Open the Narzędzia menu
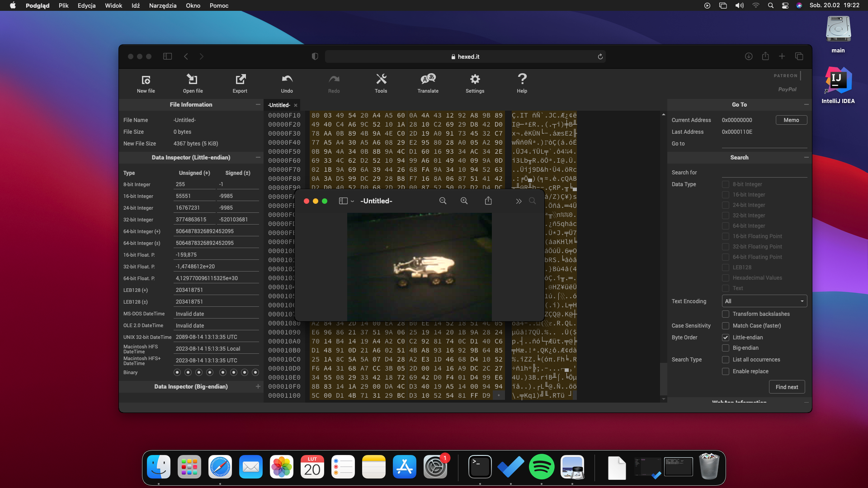The image size is (868, 488). [x=162, y=5]
